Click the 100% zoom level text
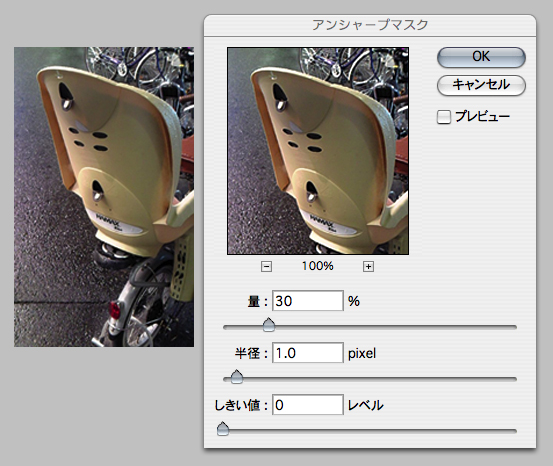Screen dimensions: 553x466 (x=317, y=266)
